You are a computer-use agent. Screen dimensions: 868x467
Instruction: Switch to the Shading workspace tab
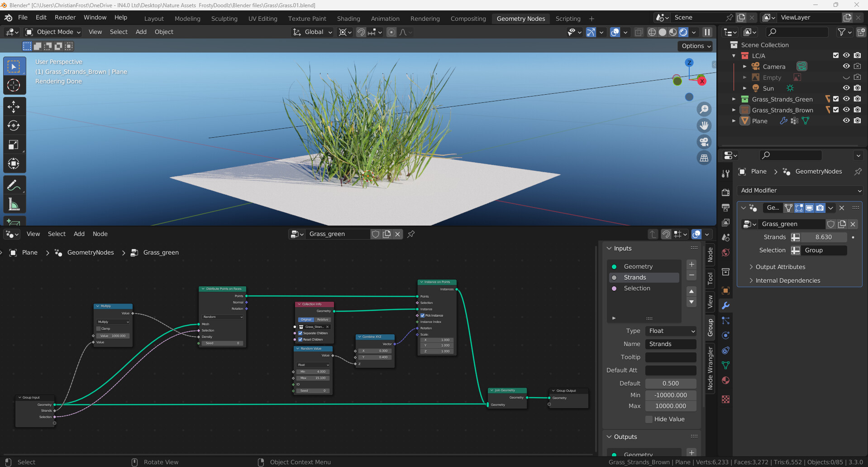pyautogui.click(x=348, y=19)
